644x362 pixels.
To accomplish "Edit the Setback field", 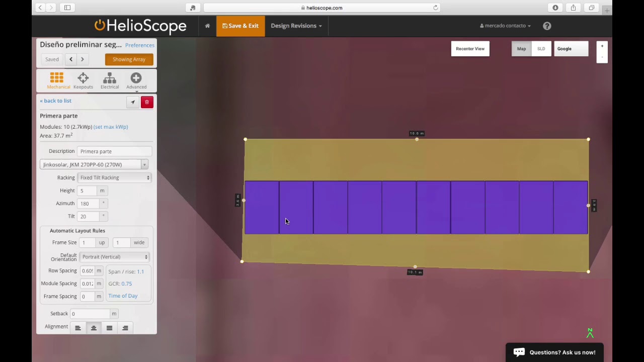I will click(x=90, y=314).
